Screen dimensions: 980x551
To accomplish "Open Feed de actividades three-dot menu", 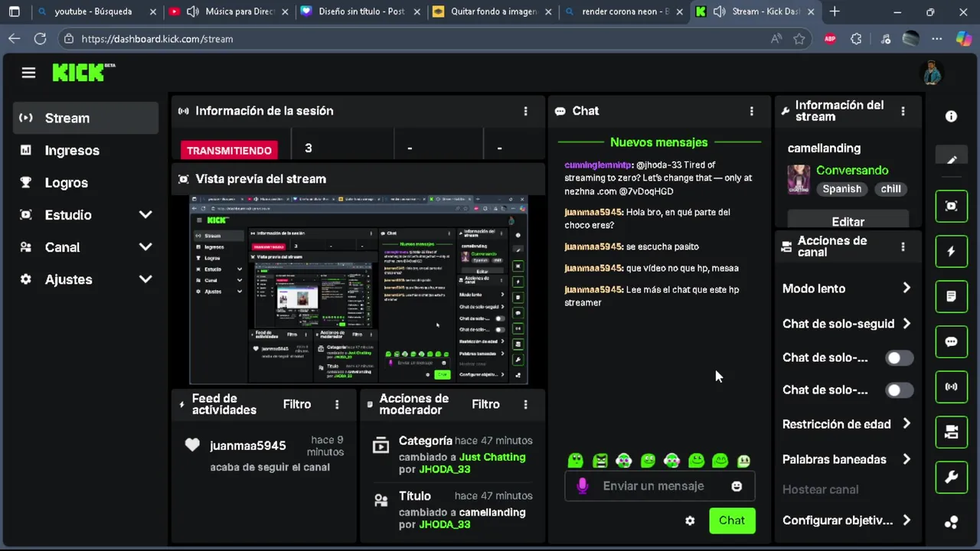I will pyautogui.click(x=337, y=404).
